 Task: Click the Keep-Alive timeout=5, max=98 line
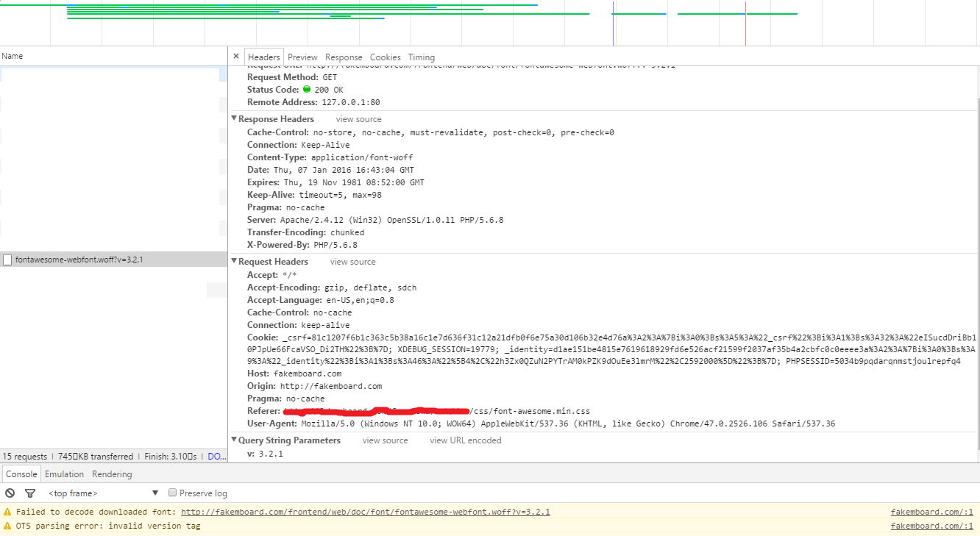click(314, 195)
